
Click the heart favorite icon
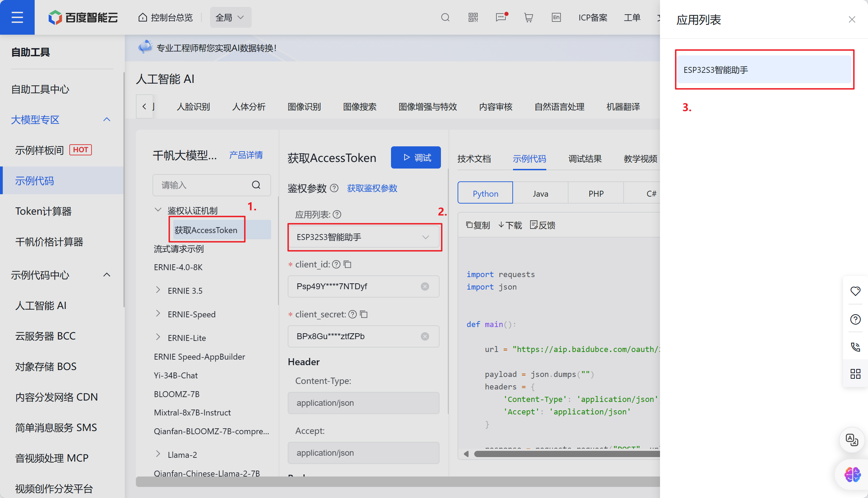coord(855,291)
